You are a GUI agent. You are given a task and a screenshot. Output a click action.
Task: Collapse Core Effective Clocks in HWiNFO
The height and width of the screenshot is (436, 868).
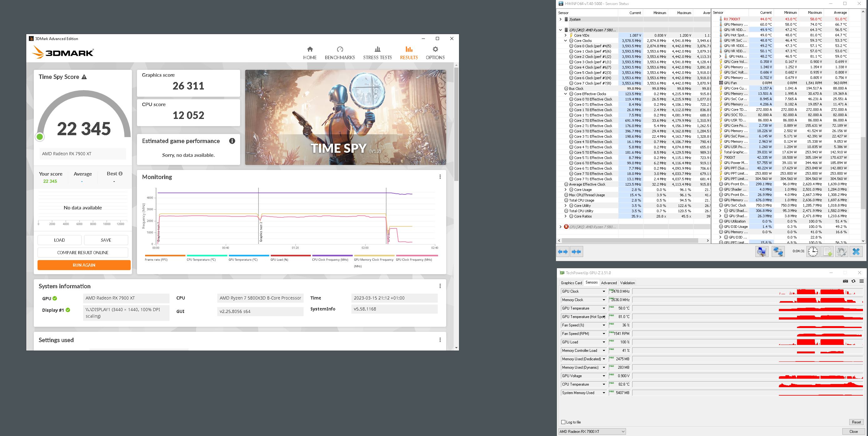566,94
